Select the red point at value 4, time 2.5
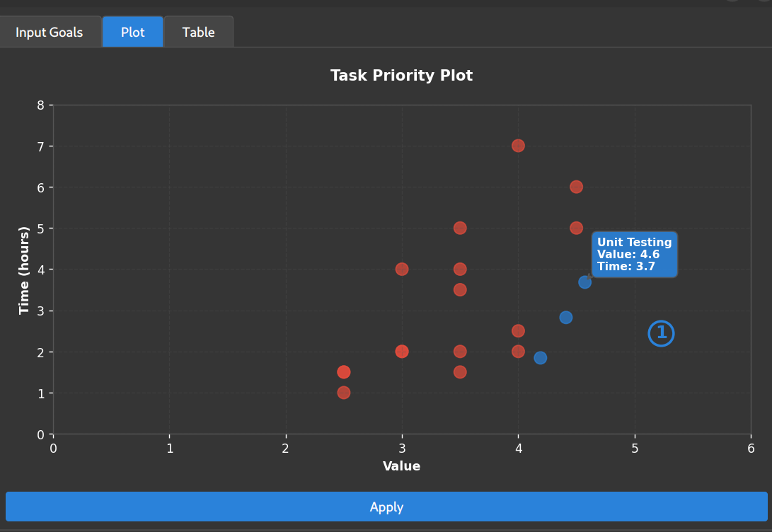The width and height of the screenshot is (772, 532). 518,330
